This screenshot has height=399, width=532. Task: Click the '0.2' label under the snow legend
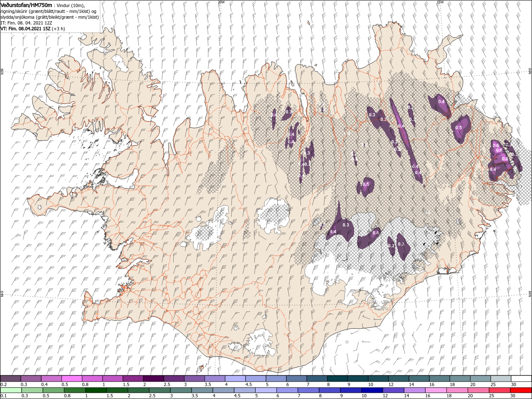tap(3, 384)
